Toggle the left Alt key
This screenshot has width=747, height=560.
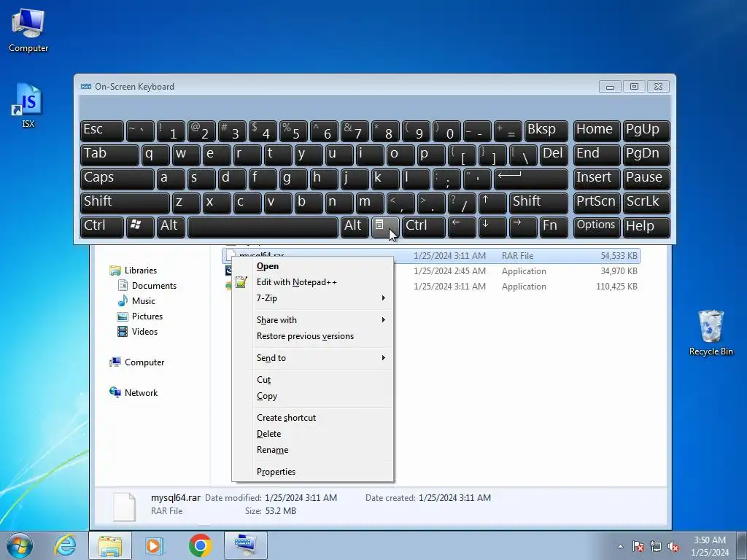tap(171, 226)
